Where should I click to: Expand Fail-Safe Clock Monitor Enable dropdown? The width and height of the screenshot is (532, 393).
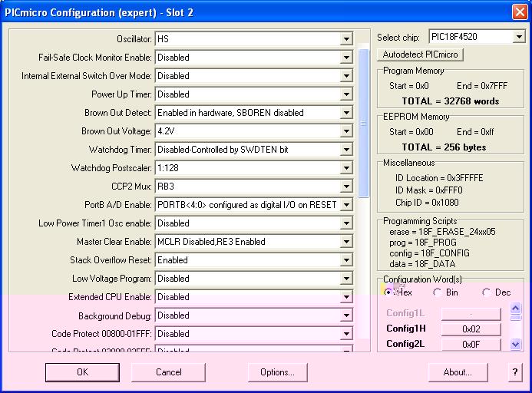click(x=346, y=58)
